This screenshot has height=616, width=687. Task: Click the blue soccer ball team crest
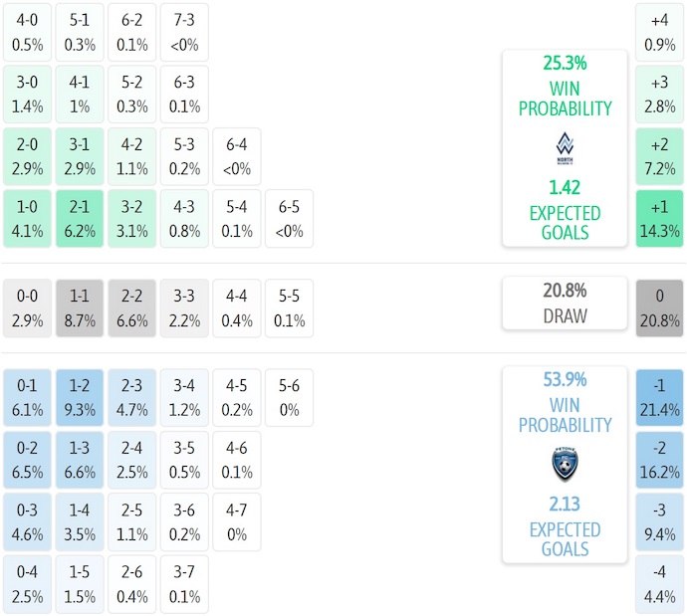(x=565, y=465)
